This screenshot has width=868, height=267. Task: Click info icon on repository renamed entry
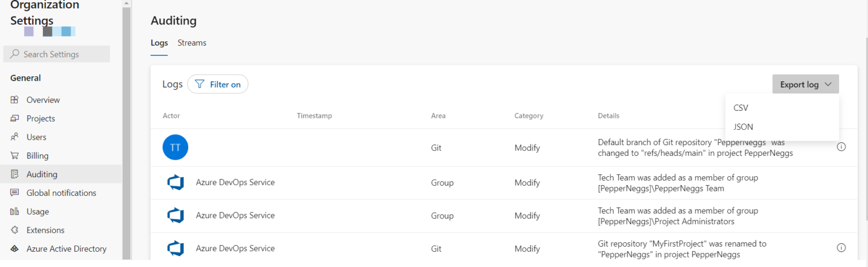click(841, 248)
